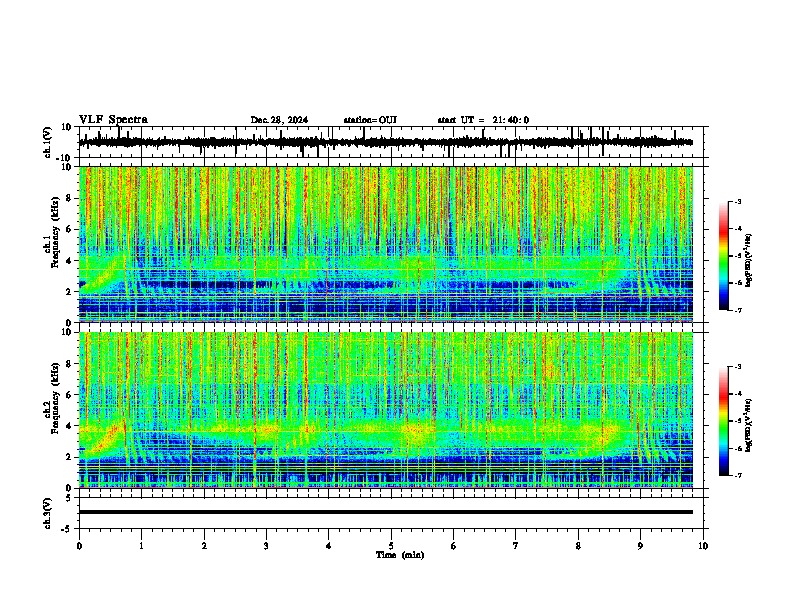Viewport: 792px width, 612px height.
Task: Click the ch.1 colorbar log(PSD) label
Action: pos(749,261)
